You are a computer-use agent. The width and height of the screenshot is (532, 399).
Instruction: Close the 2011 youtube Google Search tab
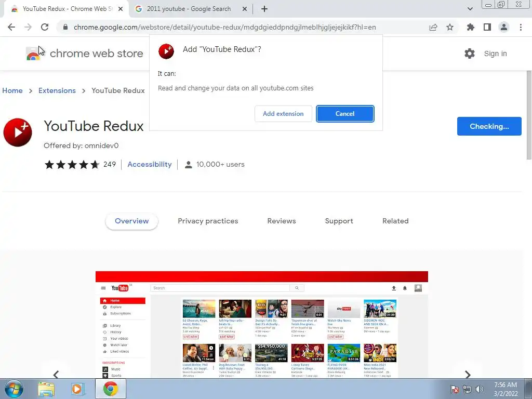tap(245, 9)
